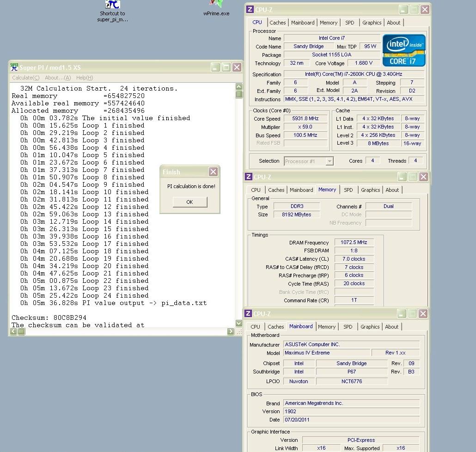
Task: Click the Z logo of the CPU-Z Memory window
Action: pos(249,177)
